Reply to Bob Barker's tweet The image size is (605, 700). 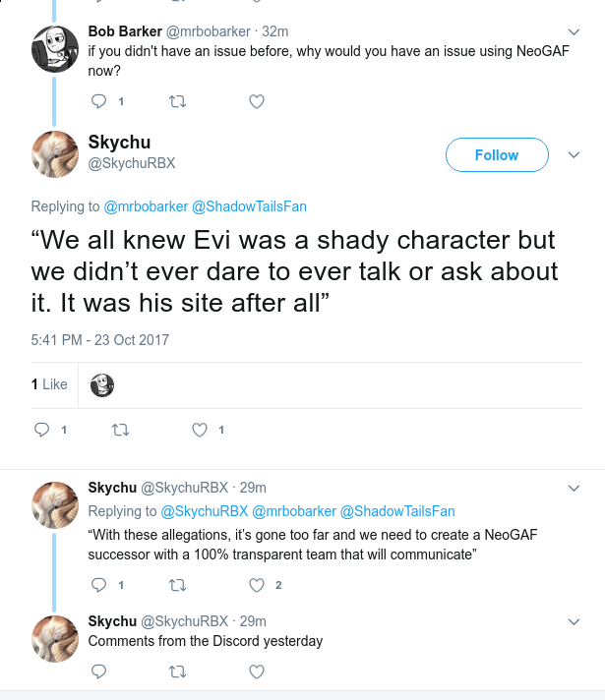click(98, 102)
